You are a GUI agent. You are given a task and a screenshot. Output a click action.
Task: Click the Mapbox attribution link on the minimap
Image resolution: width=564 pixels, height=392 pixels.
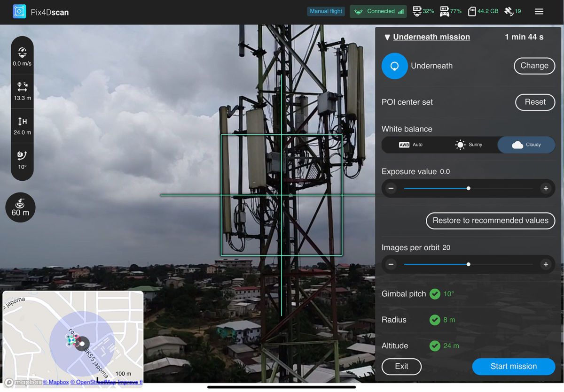click(x=56, y=382)
